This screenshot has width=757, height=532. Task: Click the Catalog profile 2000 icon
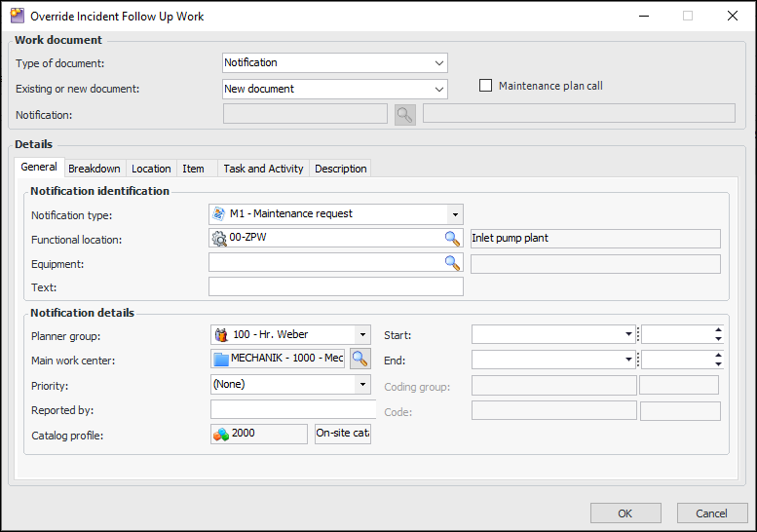point(222,434)
